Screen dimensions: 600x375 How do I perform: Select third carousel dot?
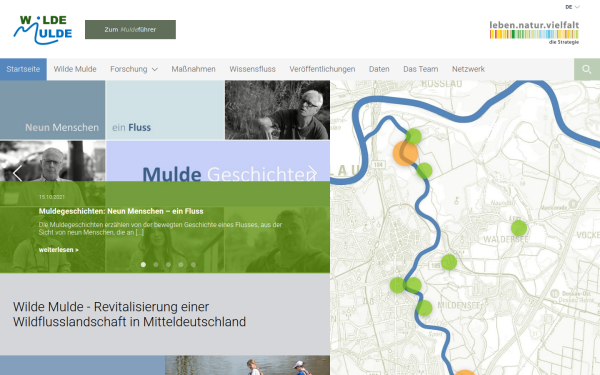pyautogui.click(x=168, y=264)
